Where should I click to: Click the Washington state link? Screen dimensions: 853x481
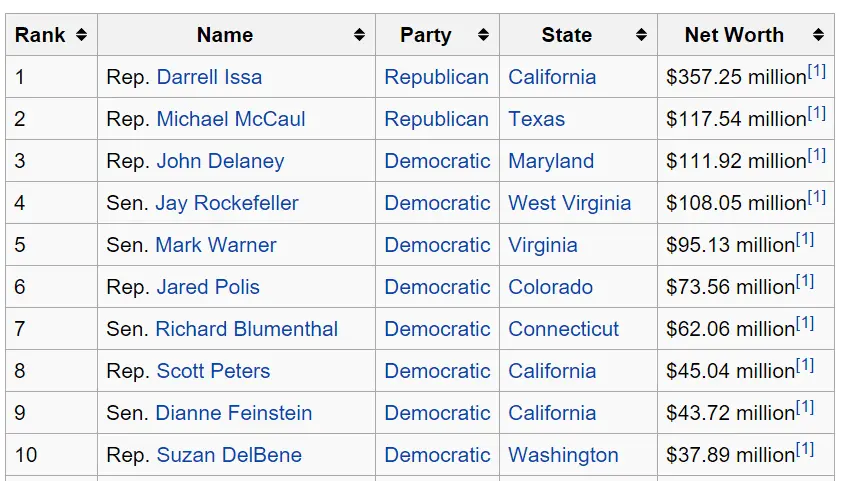click(x=563, y=455)
